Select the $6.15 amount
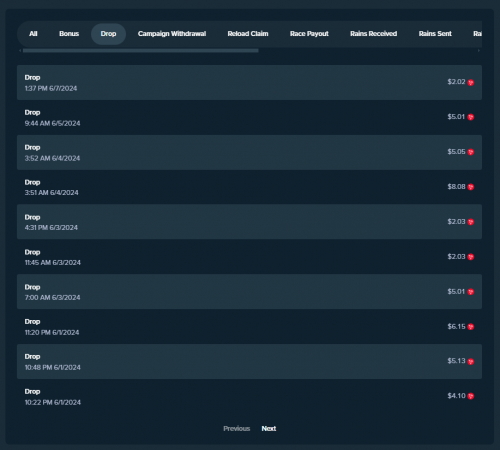This screenshot has width=500, height=450. click(456, 326)
